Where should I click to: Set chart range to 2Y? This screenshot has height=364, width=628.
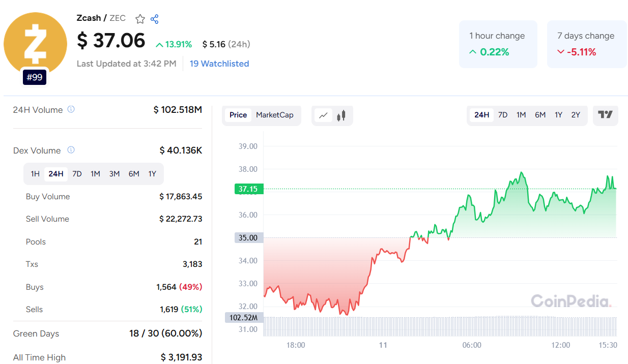(576, 115)
